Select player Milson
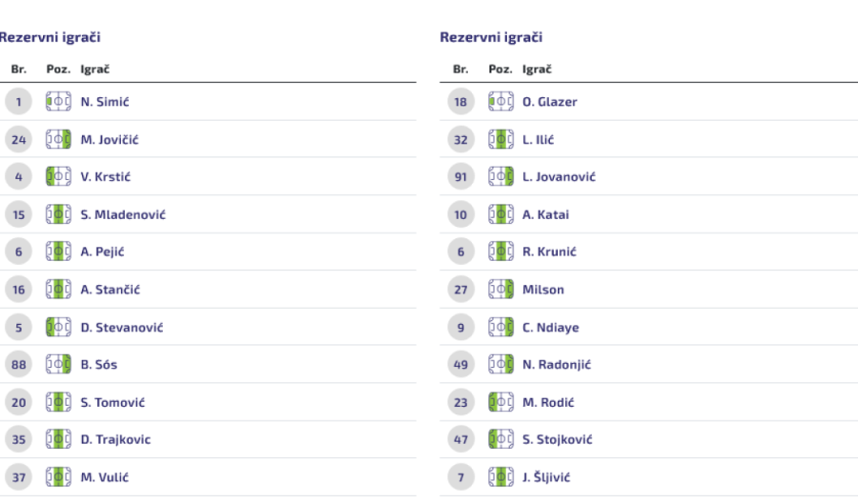858x504 pixels. [543, 290]
